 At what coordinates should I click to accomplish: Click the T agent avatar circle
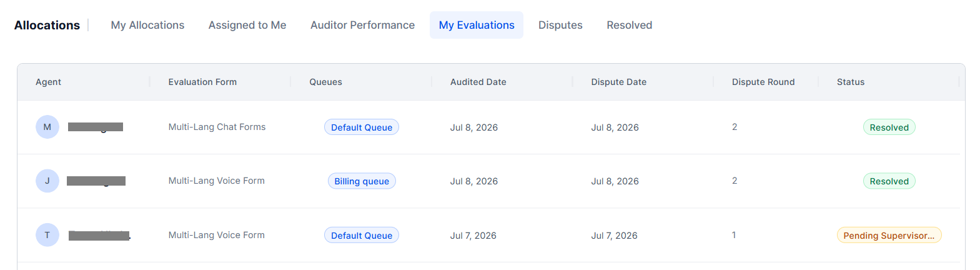point(47,235)
